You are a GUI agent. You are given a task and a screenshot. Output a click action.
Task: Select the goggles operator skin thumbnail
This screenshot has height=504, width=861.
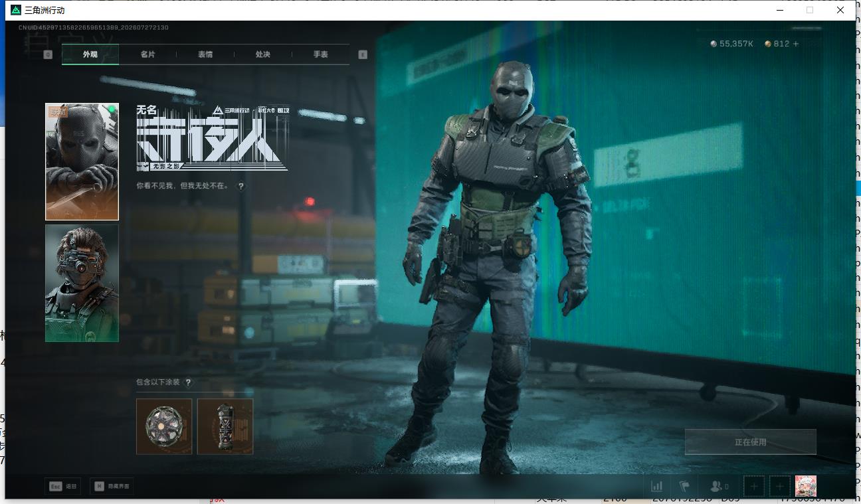click(82, 283)
